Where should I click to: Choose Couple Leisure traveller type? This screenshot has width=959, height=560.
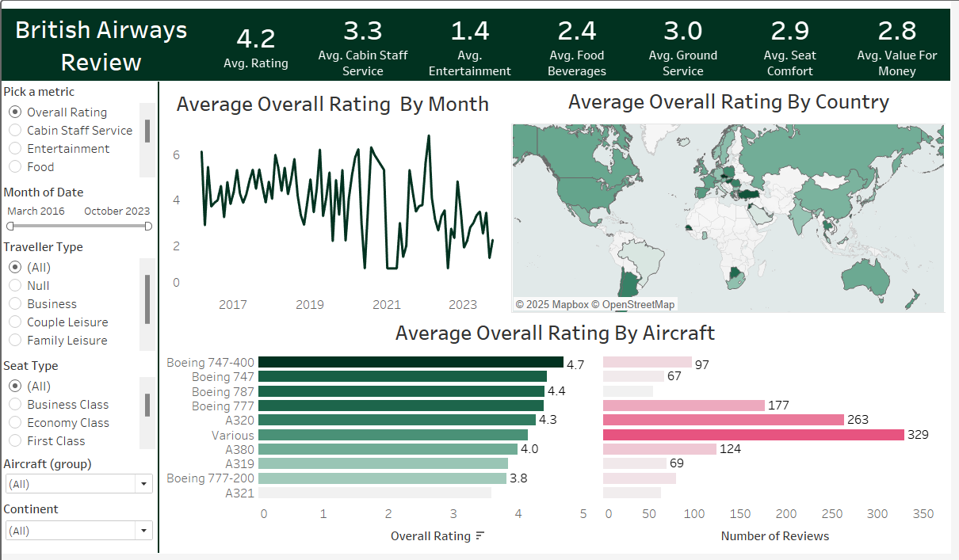pyautogui.click(x=15, y=322)
